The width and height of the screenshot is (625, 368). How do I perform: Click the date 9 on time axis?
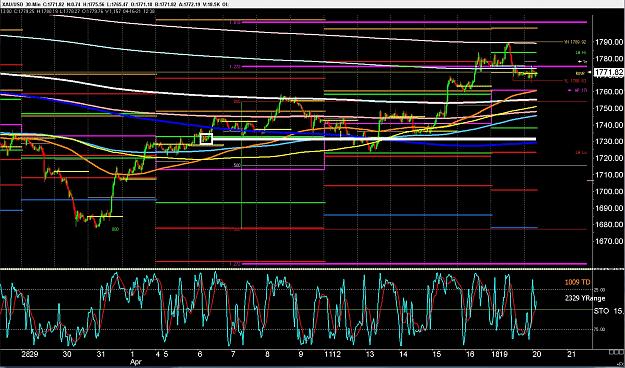pyautogui.click(x=301, y=354)
